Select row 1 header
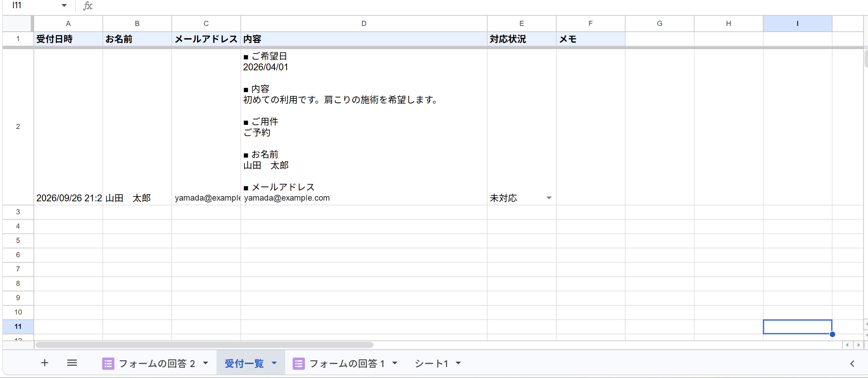Screen dimensions: 868x378 pyautogui.click(x=18, y=39)
